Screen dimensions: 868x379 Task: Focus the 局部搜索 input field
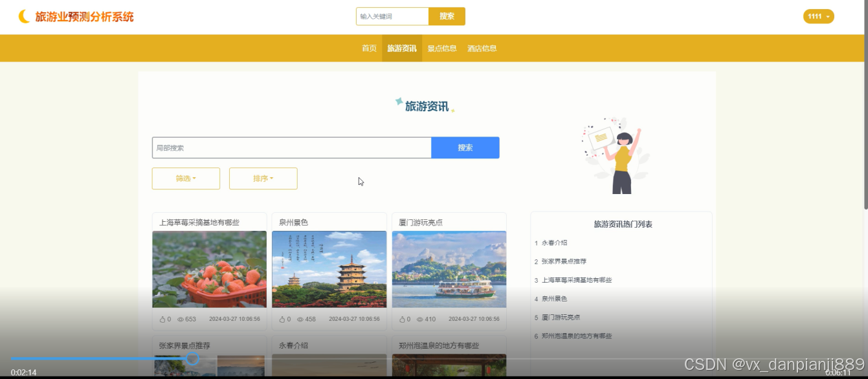click(292, 147)
